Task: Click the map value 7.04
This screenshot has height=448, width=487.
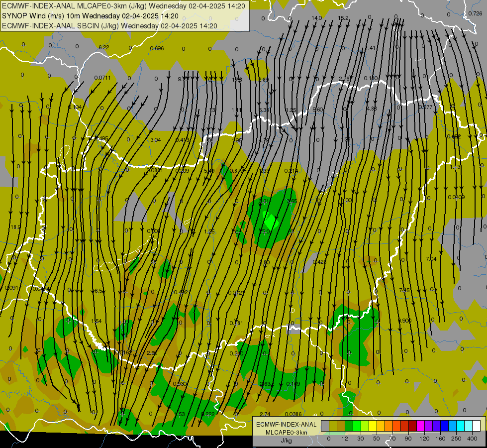Action: 431,259
